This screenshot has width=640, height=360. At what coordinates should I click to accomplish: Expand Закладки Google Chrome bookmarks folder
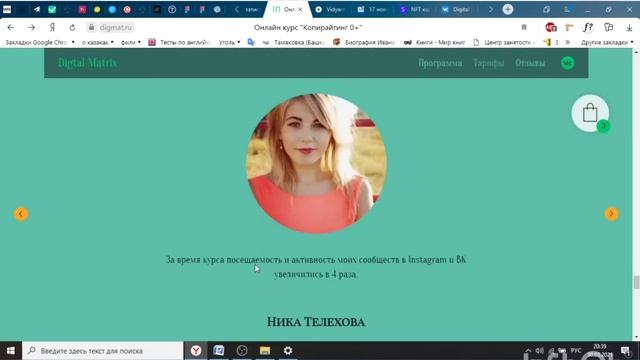pos(40,42)
